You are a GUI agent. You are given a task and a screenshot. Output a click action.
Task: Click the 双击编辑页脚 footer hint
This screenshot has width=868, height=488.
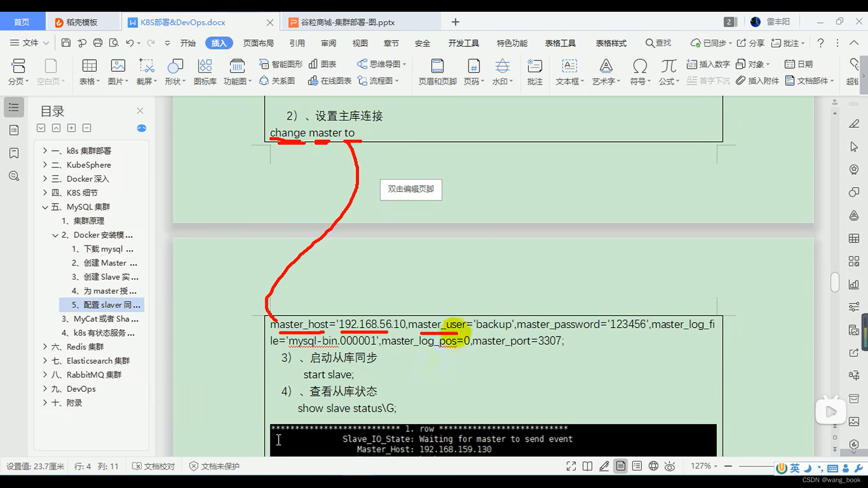click(x=411, y=189)
